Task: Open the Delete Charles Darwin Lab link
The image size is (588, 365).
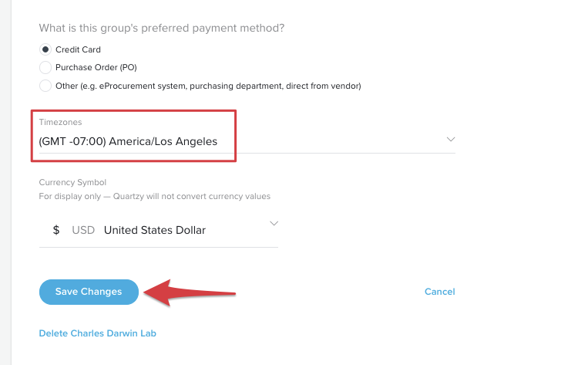Action: (x=98, y=333)
